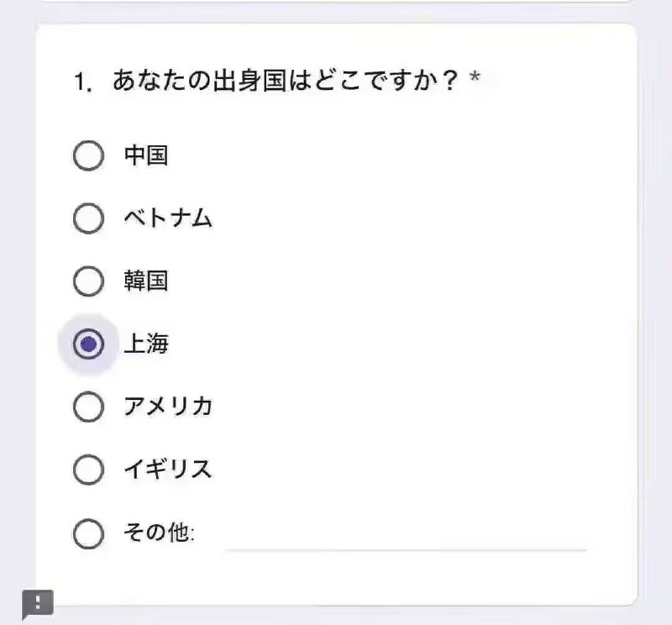This screenshot has height=625, width=672.
Task: Click the required asterisk after the question
Action: (475, 77)
